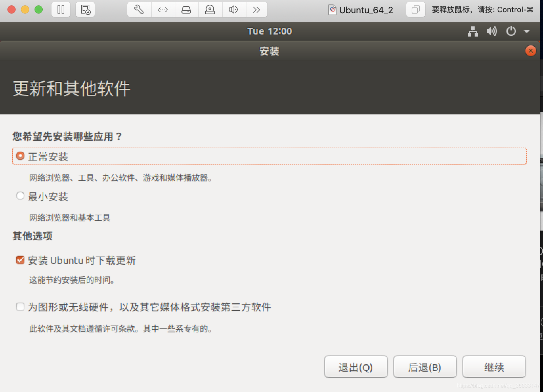This screenshot has height=392, width=543.
Task: Click the 网络浏览器、工具、办公软件 description
Action: (120, 178)
